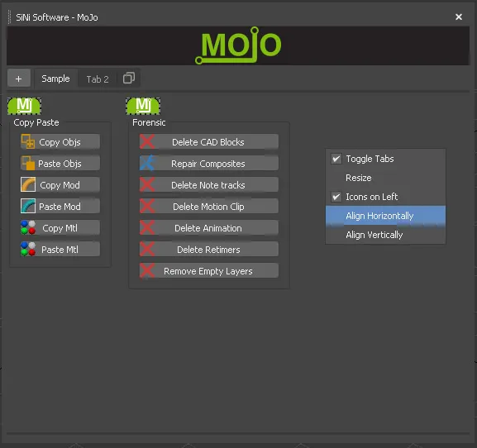
Task: Click the Paste Objs button label
Action: [x=60, y=164]
